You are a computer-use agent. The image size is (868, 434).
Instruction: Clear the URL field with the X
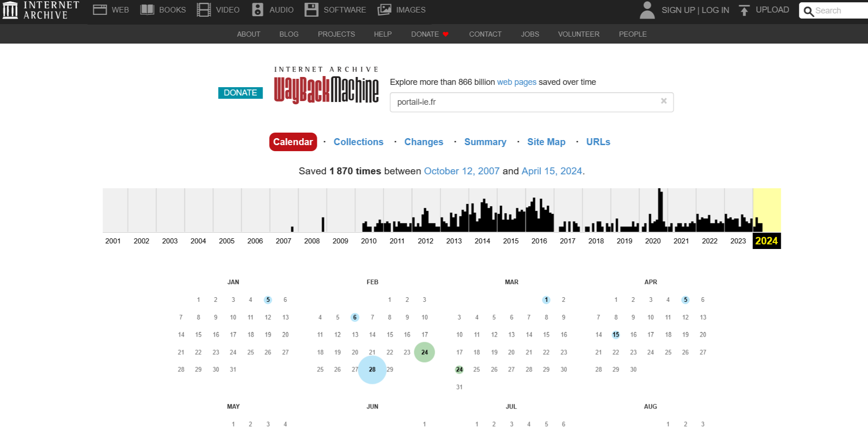click(x=664, y=101)
